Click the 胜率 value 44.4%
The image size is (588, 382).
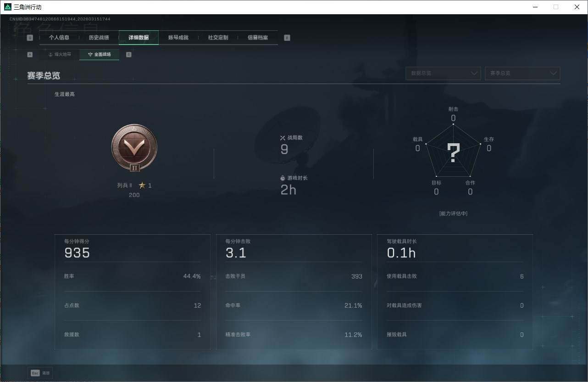pyautogui.click(x=192, y=276)
